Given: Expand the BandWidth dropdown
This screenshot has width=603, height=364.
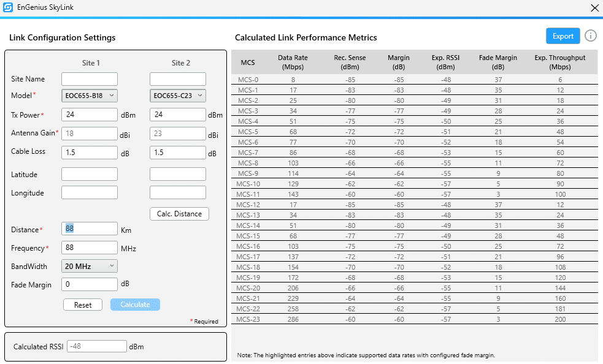Looking at the screenshot, I should (89, 266).
